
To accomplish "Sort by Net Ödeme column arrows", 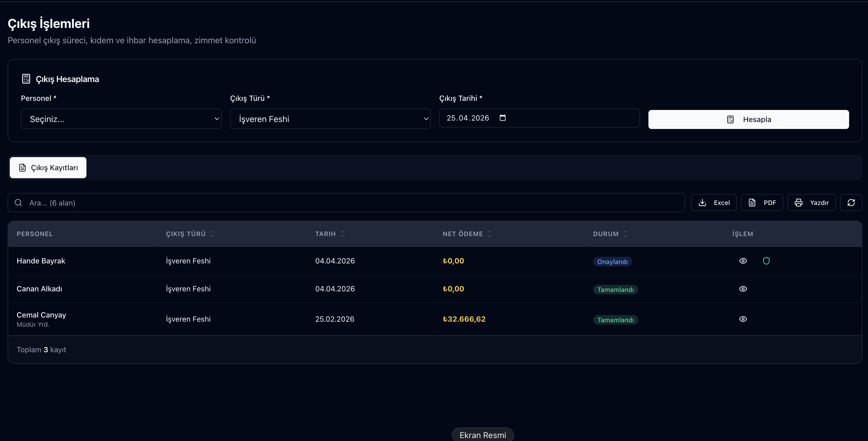I will (x=489, y=234).
